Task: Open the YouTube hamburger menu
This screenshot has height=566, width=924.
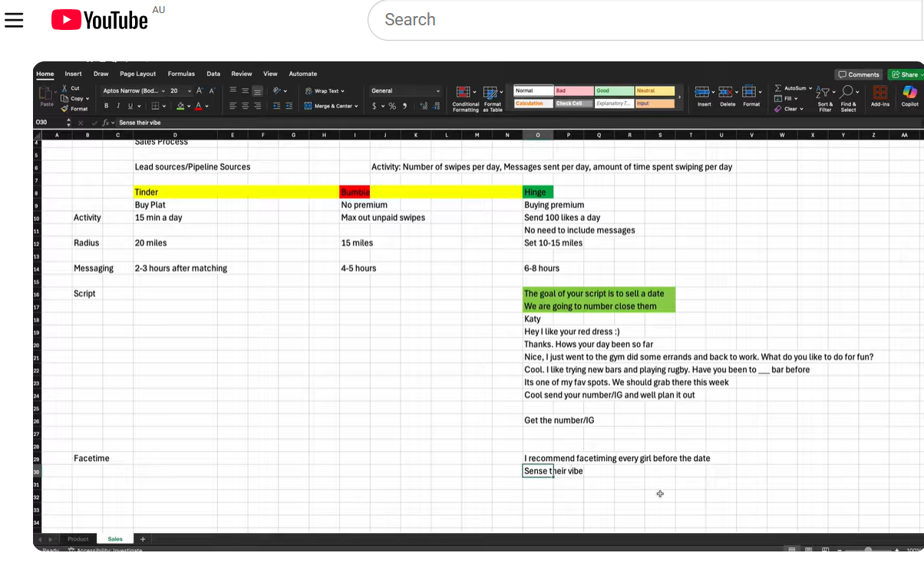Action: coord(14,20)
